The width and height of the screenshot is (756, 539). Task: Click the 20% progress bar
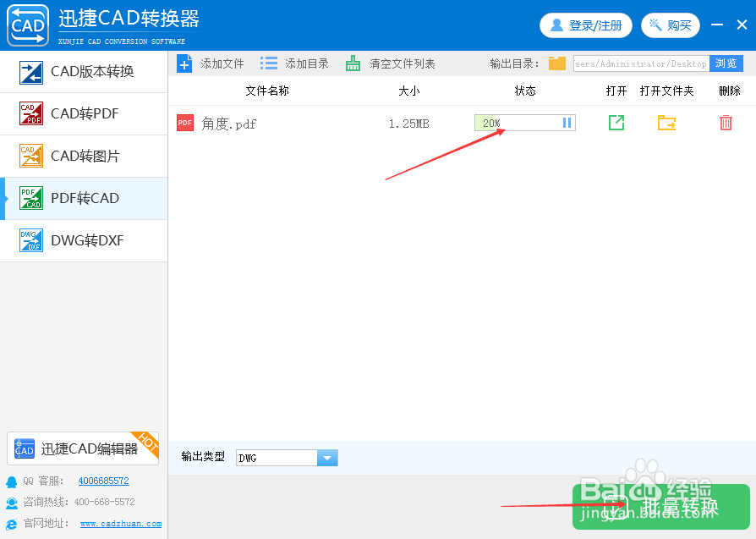tap(516, 122)
